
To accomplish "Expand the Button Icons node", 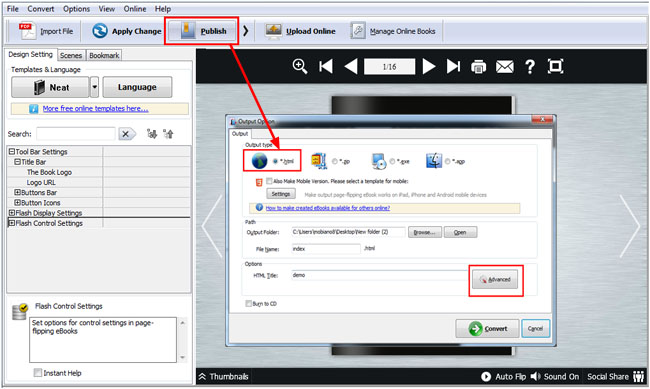I will (17, 202).
